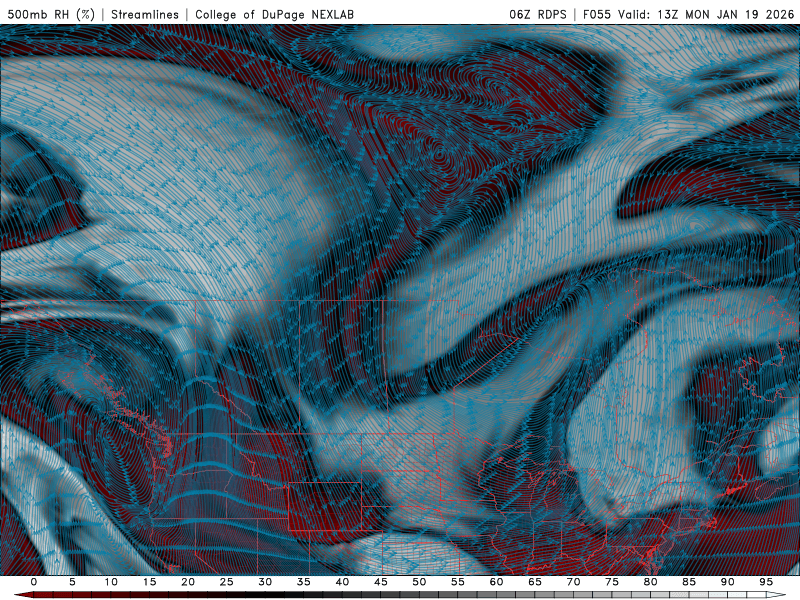Click the colorbar label "70"

[573, 582]
